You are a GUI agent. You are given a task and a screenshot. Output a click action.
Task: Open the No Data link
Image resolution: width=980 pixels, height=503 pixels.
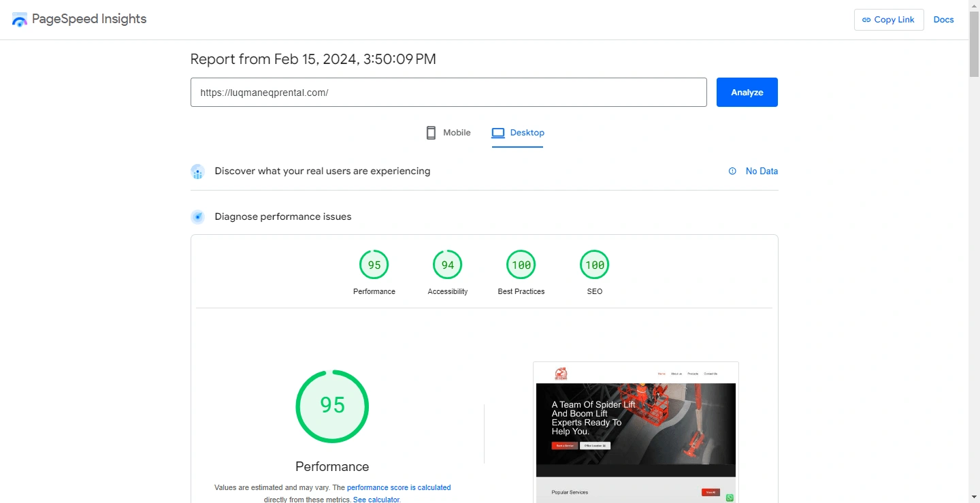point(762,172)
